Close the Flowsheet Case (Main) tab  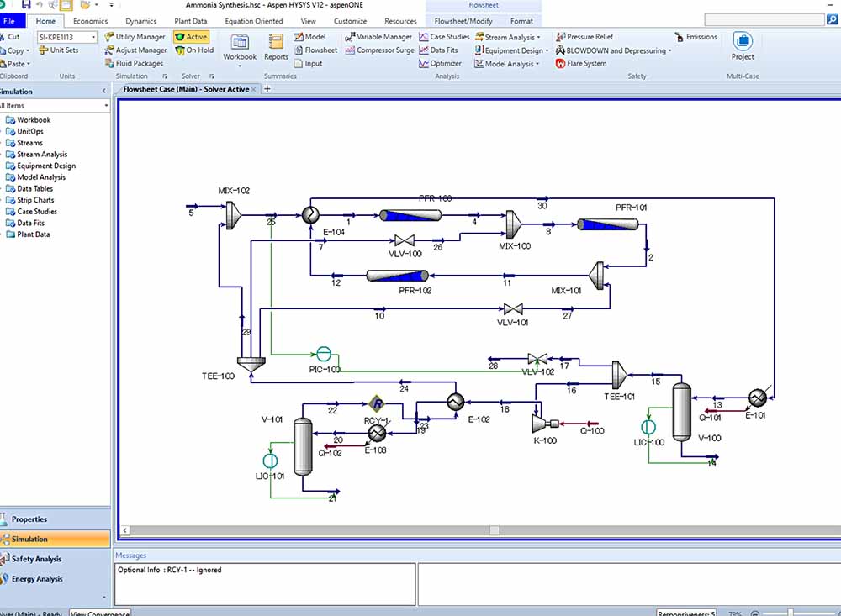coord(254,90)
